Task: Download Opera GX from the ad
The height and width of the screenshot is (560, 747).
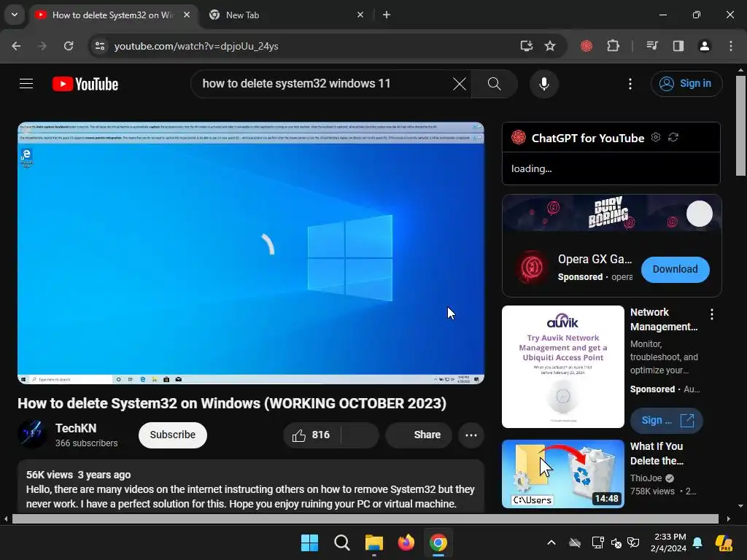Action: 675,270
